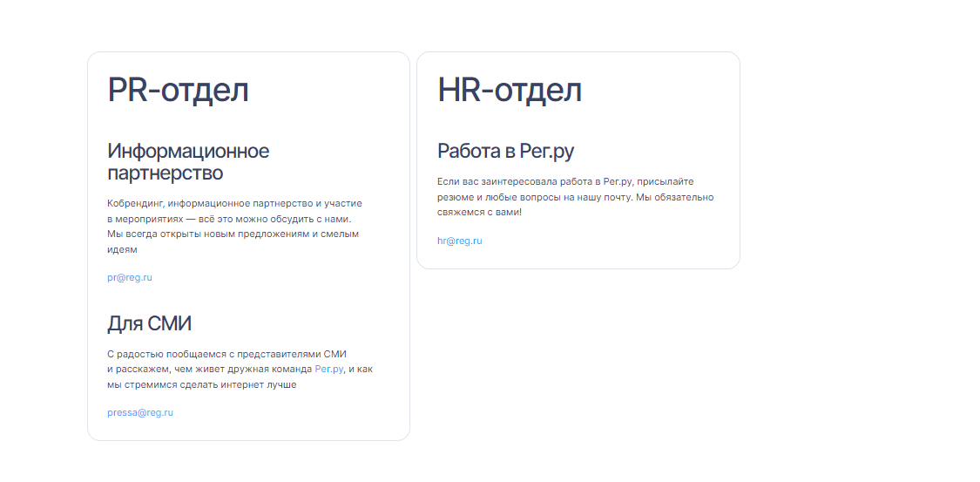This screenshot has width=980, height=482.
Task: Open the pr@reg.ru email link
Action: click(130, 277)
